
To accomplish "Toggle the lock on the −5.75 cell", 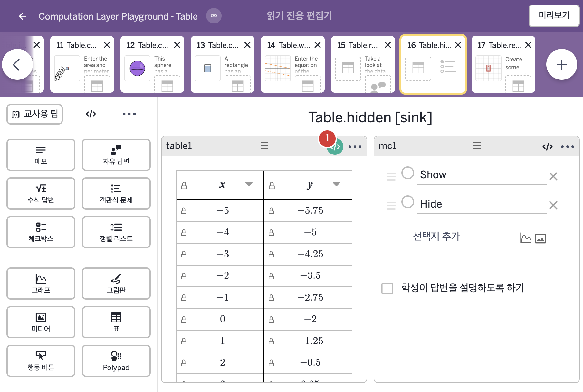I will click(272, 211).
